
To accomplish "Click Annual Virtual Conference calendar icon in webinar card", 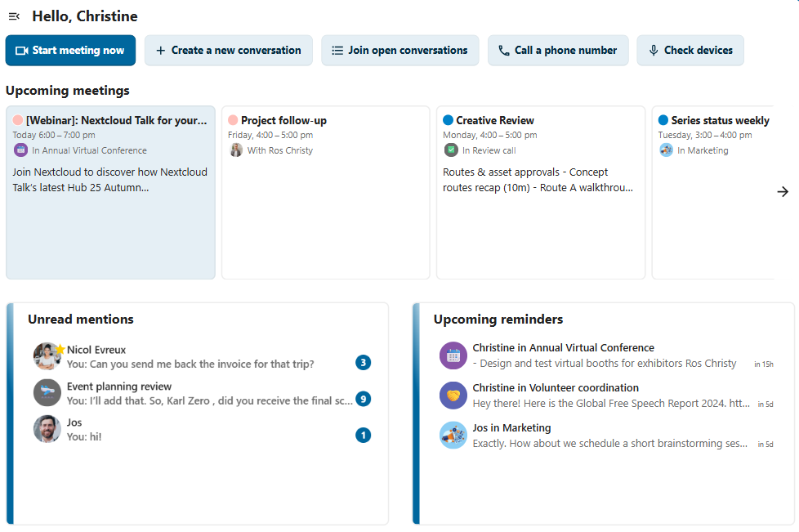I will coord(21,150).
